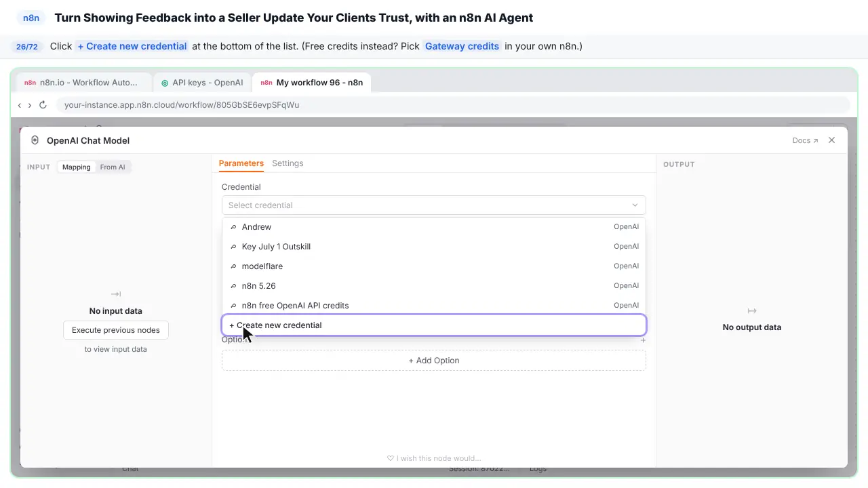Close the OpenAI Chat Model dialog

(x=832, y=140)
